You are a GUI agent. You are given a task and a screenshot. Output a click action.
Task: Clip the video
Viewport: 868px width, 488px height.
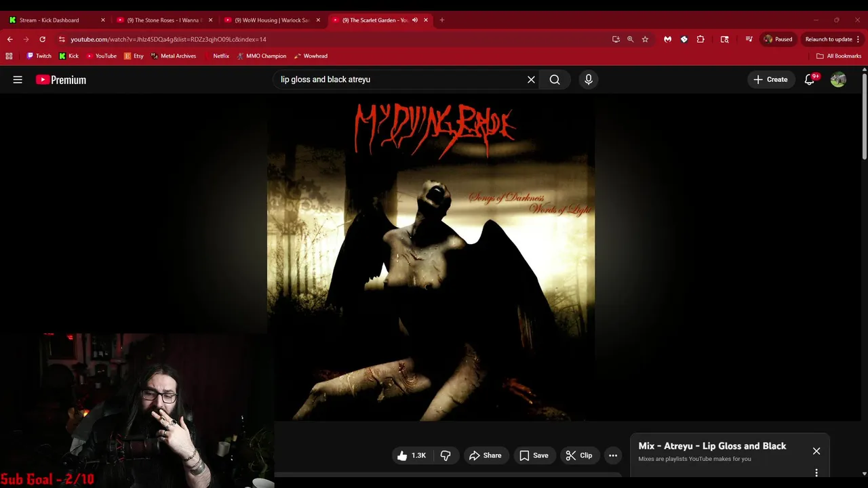click(579, 455)
